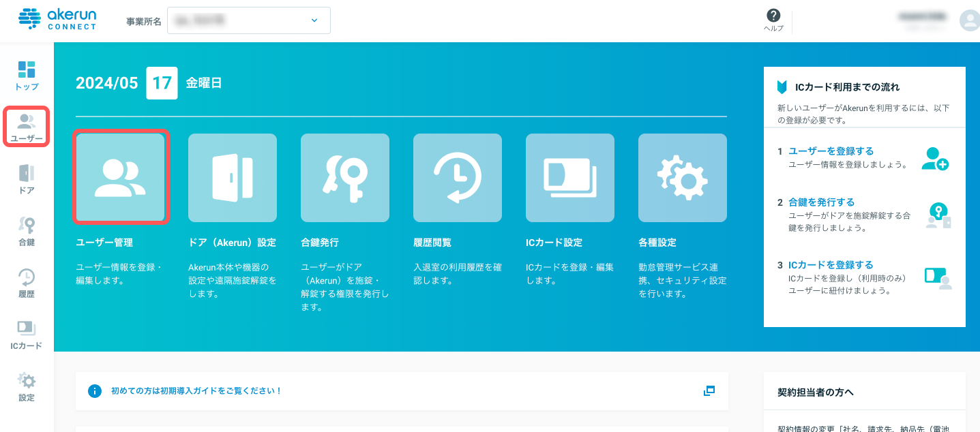Click the ユーザー管理 label
This screenshot has height=432, width=980.
[104, 243]
